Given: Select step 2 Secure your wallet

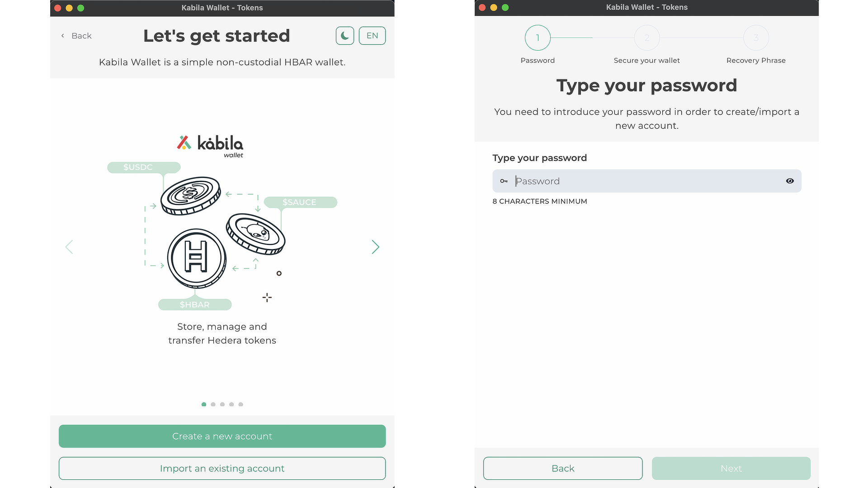Looking at the screenshot, I should click(646, 38).
